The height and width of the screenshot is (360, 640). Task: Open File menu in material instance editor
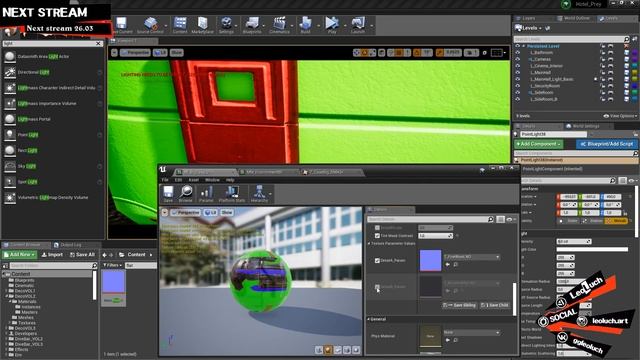[x=165, y=180]
